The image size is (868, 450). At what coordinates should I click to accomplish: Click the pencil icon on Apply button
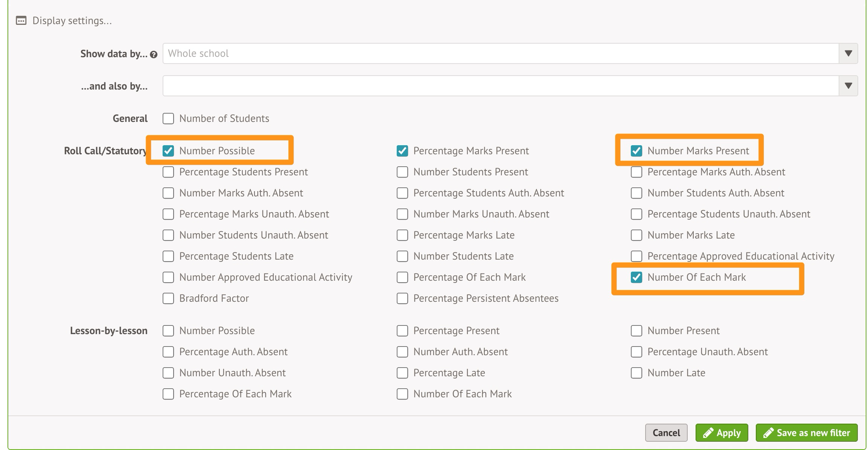point(708,433)
